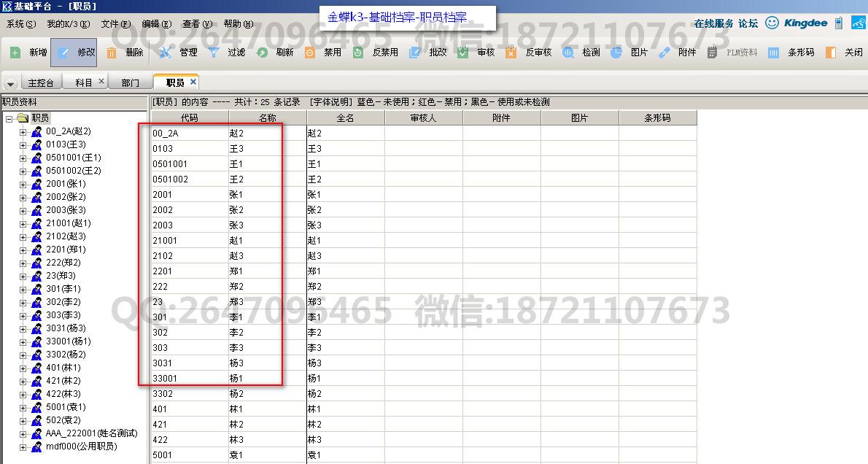Click the 新增 (Add) toolbar icon
The height and width of the screenshot is (464, 868).
(x=16, y=53)
